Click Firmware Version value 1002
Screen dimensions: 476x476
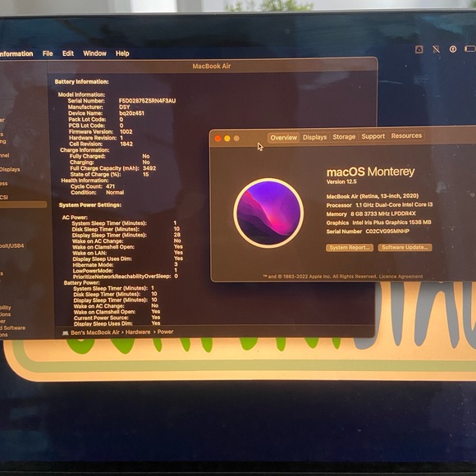126,132
